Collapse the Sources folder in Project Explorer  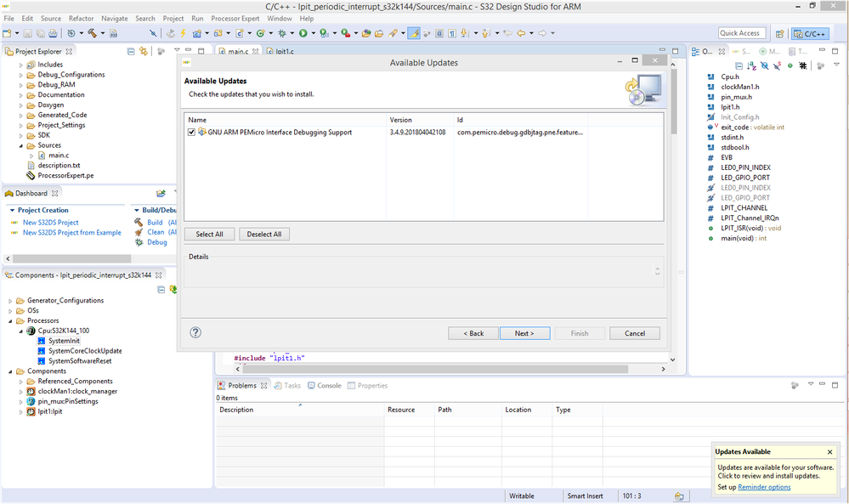(21, 145)
